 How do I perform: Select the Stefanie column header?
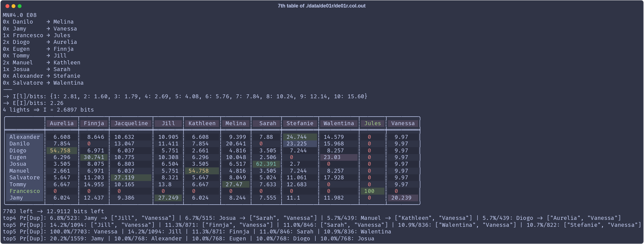pyautogui.click(x=300, y=124)
